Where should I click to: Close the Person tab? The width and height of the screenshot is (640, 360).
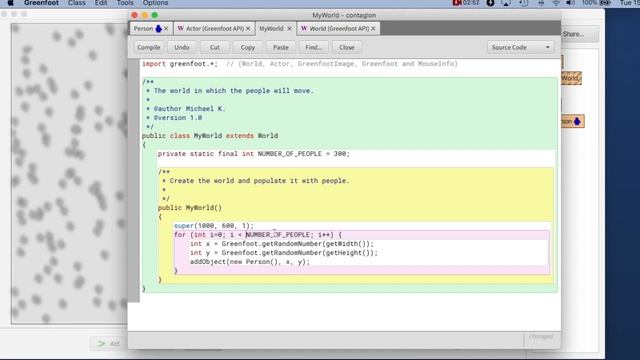coord(166,29)
